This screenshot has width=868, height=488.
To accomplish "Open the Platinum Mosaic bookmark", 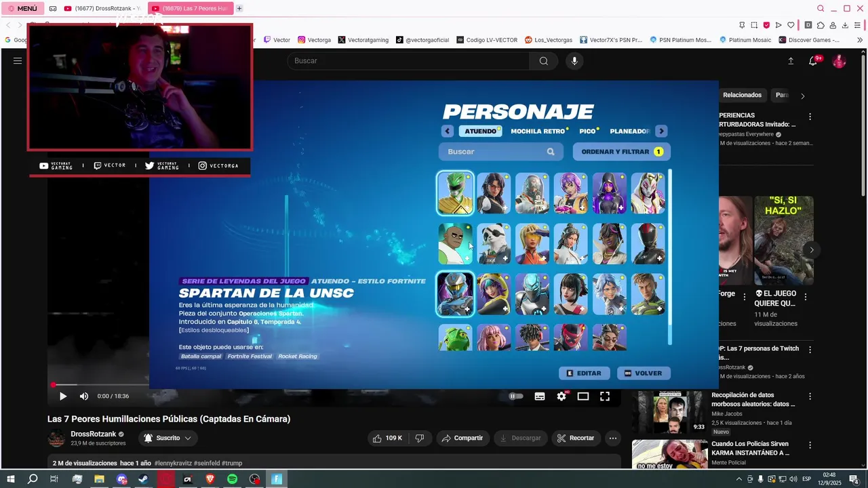I will pos(745,40).
